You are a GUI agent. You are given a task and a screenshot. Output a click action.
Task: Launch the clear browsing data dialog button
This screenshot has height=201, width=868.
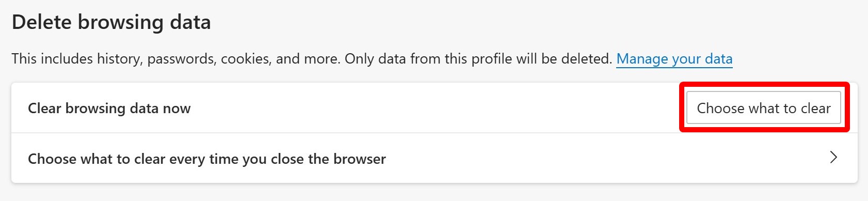pos(763,108)
